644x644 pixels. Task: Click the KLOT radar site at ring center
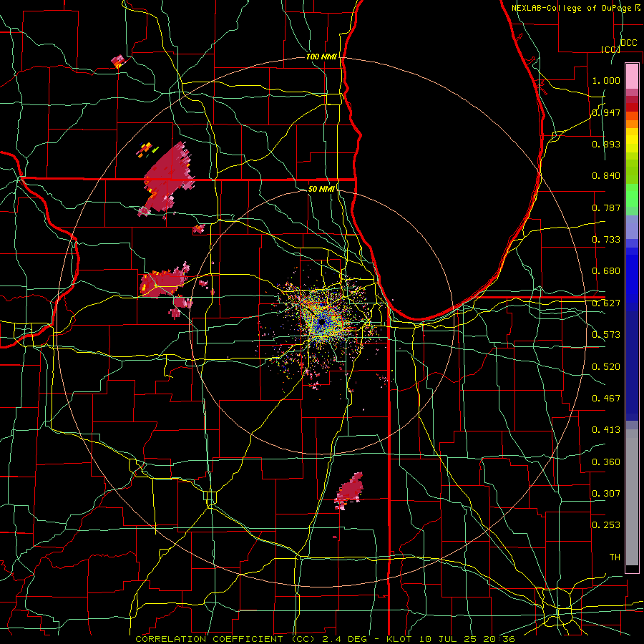click(x=321, y=323)
